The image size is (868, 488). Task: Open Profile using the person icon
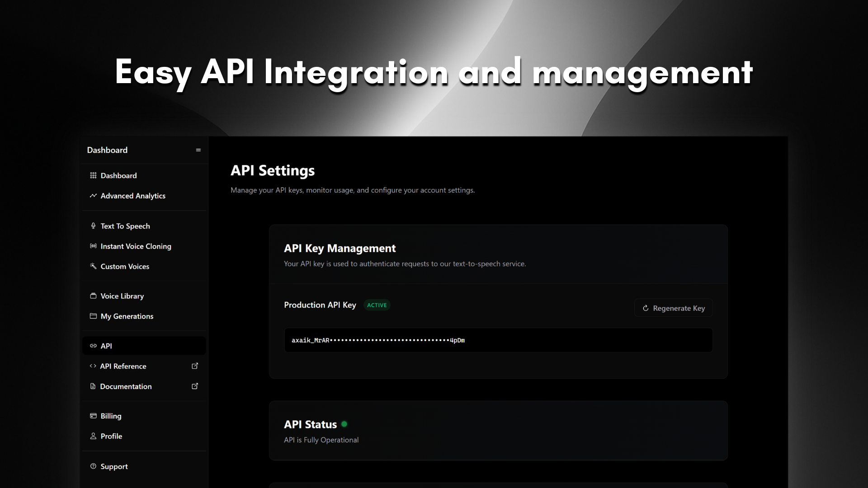pyautogui.click(x=93, y=436)
